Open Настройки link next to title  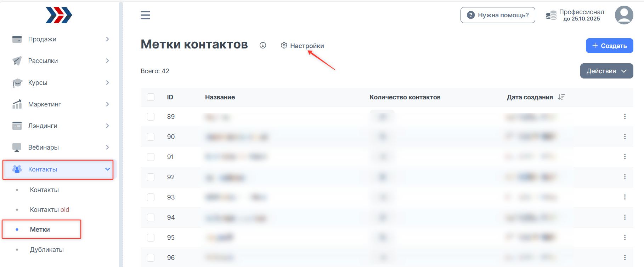pos(303,46)
